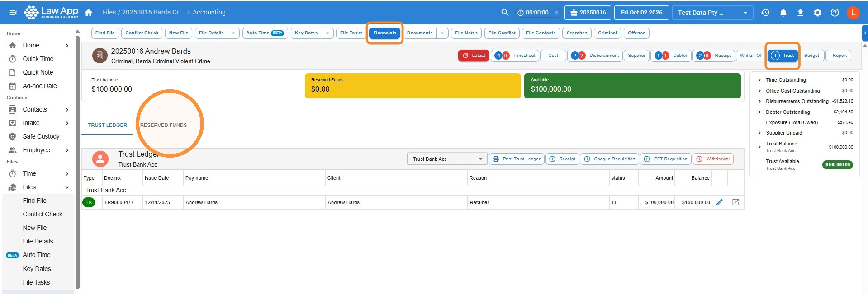Click the Law App logo

coord(51,12)
